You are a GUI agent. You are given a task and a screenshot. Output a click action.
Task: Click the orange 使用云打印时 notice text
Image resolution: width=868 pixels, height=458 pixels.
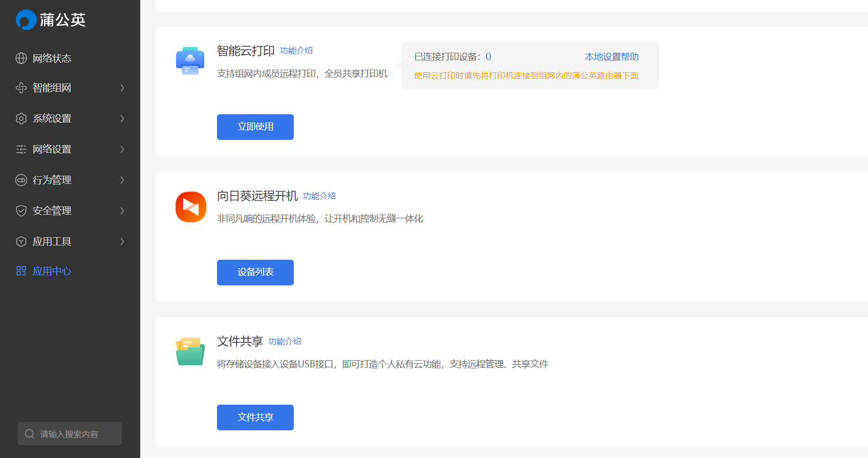pos(526,76)
